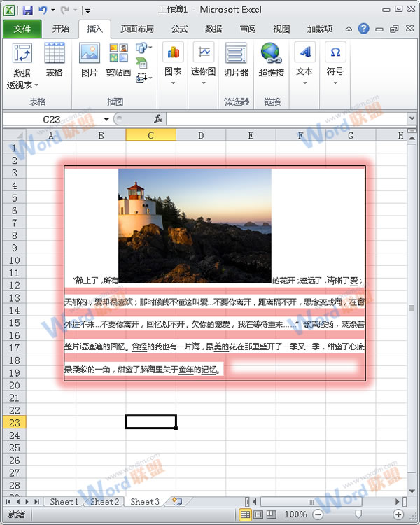Click the zoom out minus button
The image size is (420, 525).
point(318,514)
